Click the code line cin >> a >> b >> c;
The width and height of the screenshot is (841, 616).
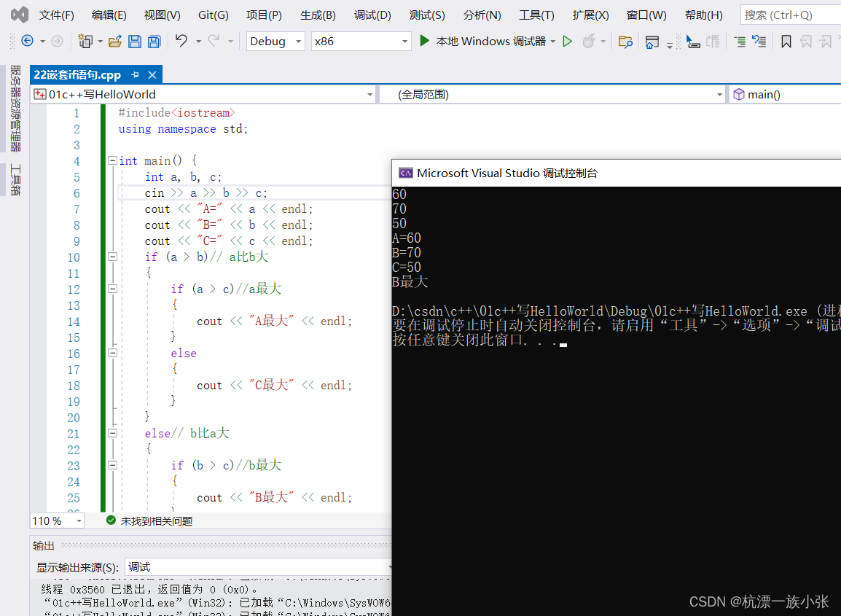click(206, 192)
